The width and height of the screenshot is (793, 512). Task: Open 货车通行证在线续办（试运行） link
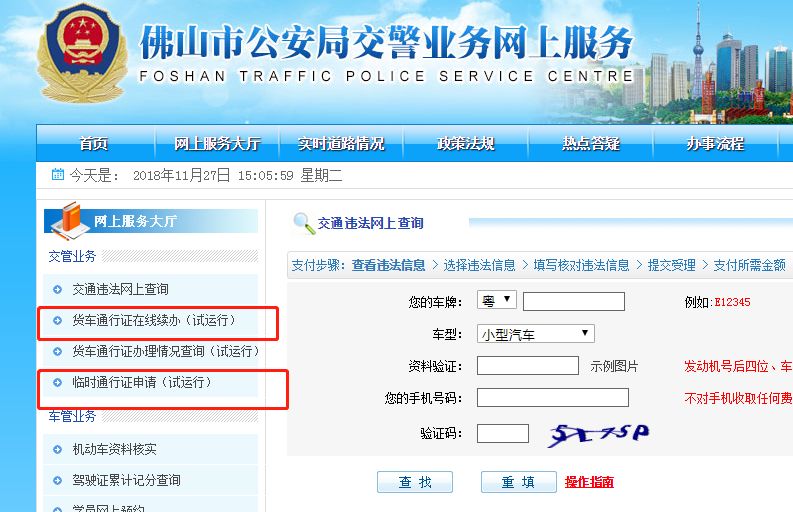154,320
